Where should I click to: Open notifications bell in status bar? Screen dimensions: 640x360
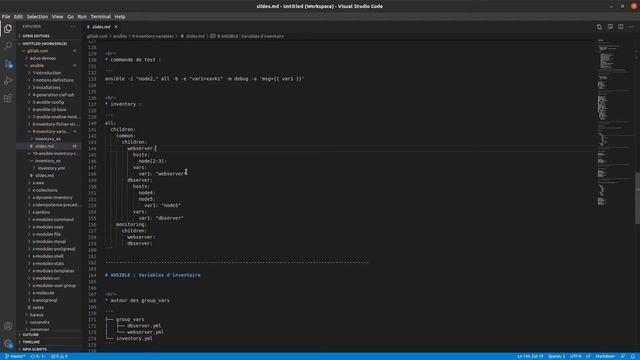[633, 356]
